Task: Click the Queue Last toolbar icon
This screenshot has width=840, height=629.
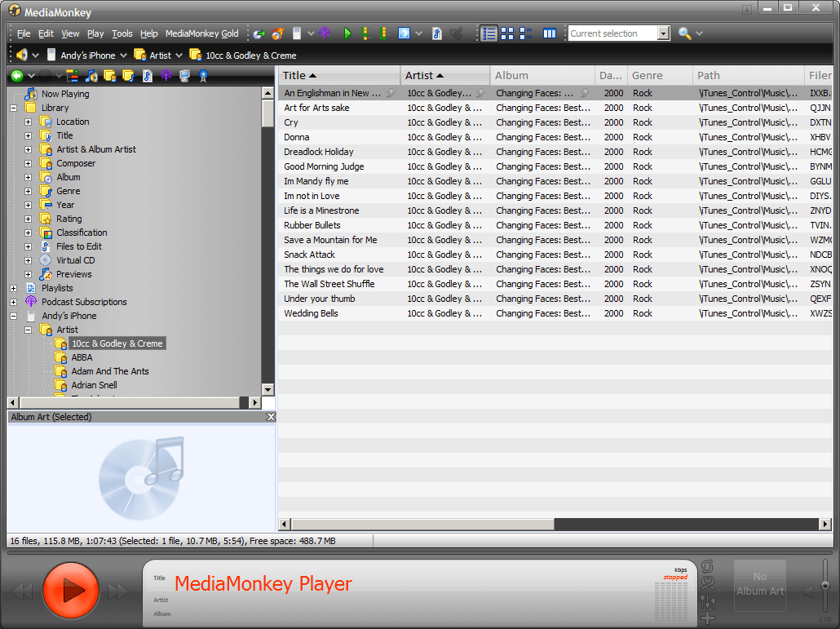Action: click(383, 33)
